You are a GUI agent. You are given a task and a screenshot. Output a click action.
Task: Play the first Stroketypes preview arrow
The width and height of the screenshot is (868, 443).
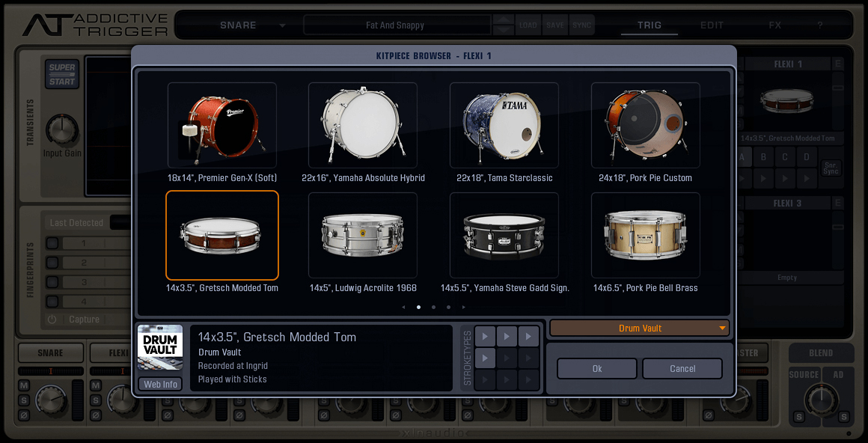point(484,336)
